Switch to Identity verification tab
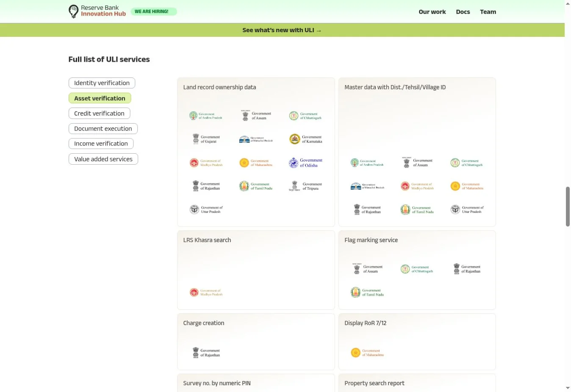The image size is (571, 392). pyautogui.click(x=102, y=83)
